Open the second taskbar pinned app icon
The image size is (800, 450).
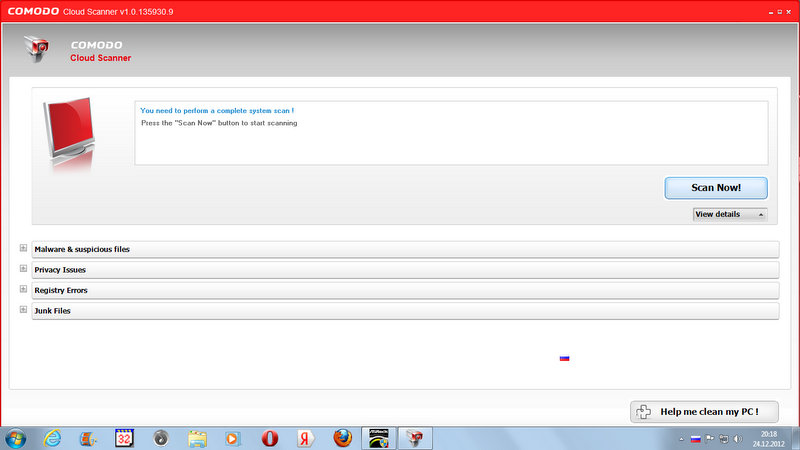pyautogui.click(x=88, y=438)
